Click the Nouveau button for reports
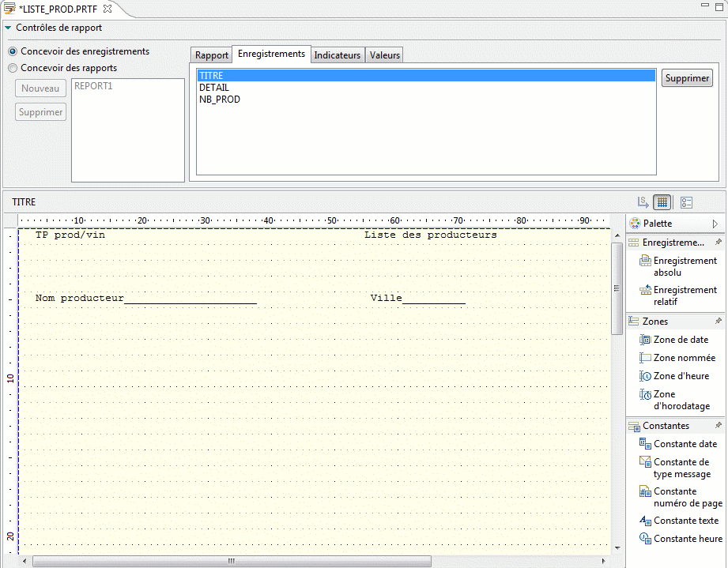 [x=40, y=88]
